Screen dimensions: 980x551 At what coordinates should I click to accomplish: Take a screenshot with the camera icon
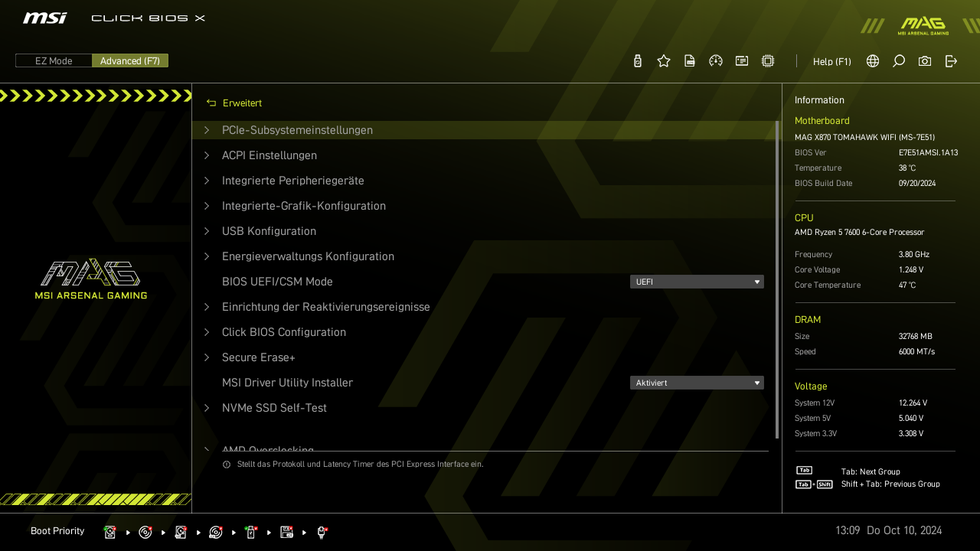tap(925, 61)
